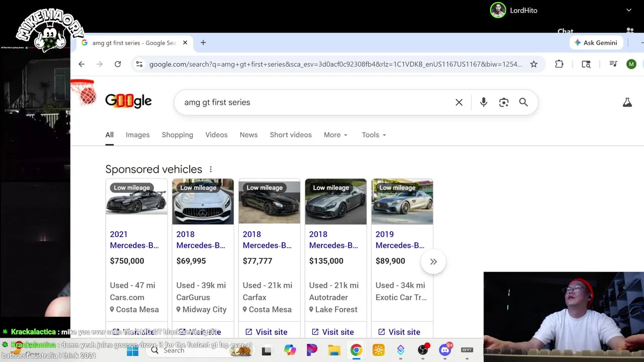Submit search with the magnifier icon

523,102
